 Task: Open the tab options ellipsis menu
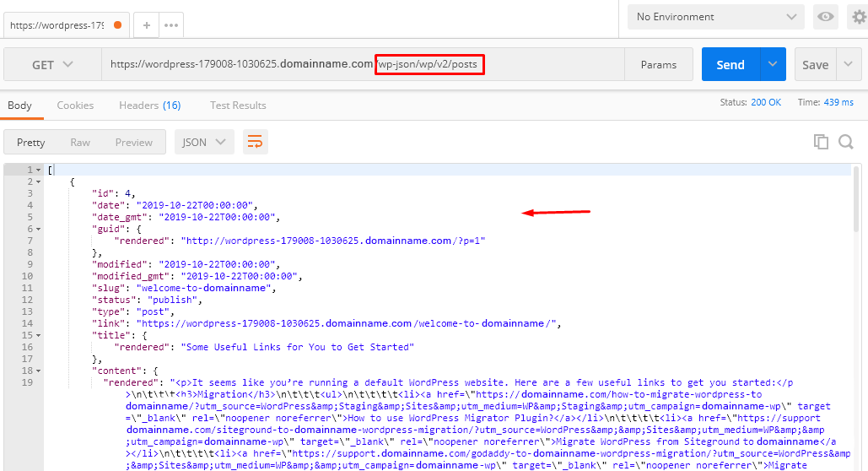tap(171, 25)
